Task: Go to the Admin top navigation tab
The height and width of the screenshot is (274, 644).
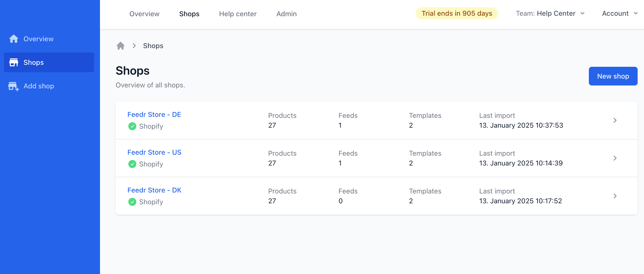Action: click(286, 14)
